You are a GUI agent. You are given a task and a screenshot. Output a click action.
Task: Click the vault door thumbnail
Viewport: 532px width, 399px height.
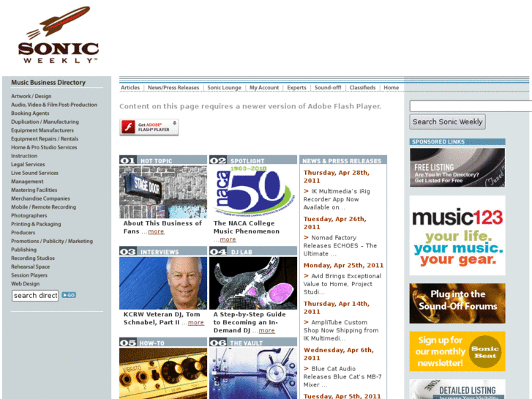point(253,373)
